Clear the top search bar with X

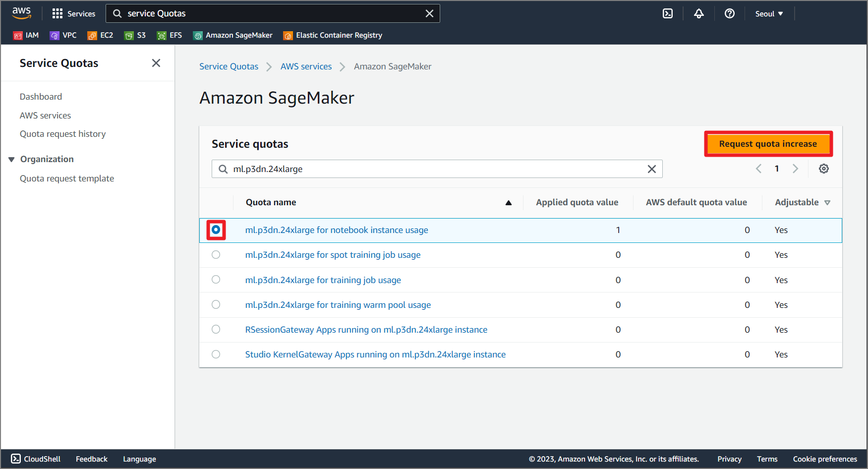(x=429, y=13)
